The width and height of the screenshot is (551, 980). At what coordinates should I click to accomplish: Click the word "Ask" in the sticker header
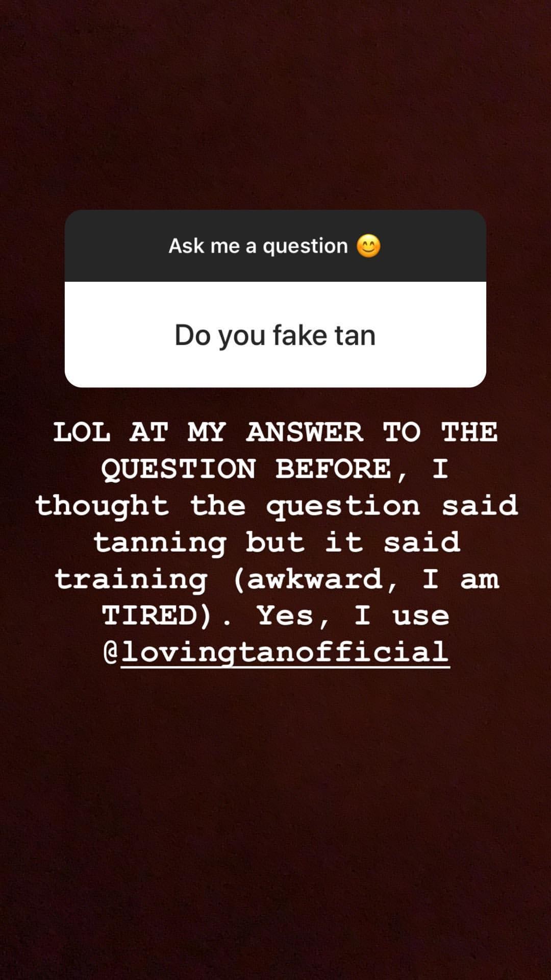186,246
